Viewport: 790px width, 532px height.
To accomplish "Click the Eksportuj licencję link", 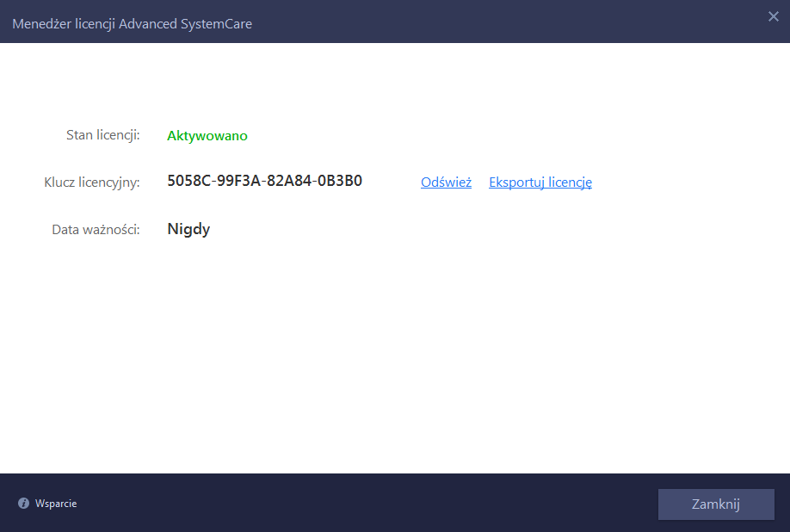I will (x=540, y=182).
